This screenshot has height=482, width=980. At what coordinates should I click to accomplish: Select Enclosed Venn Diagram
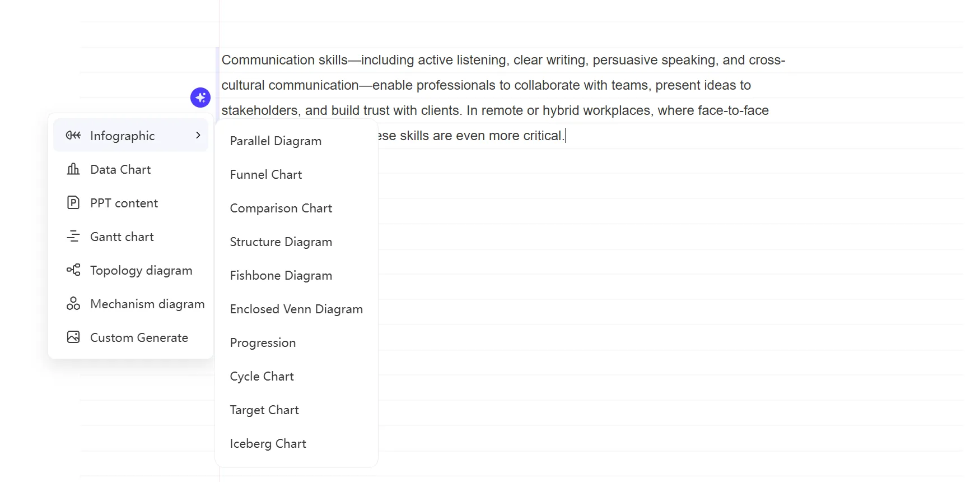tap(296, 309)
